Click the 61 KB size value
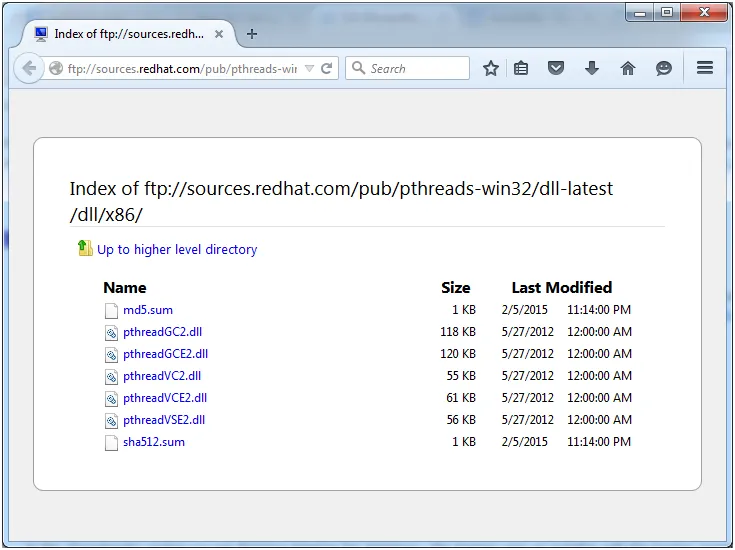This screenshot has height=550, width=735. click(x=461, y=398)
